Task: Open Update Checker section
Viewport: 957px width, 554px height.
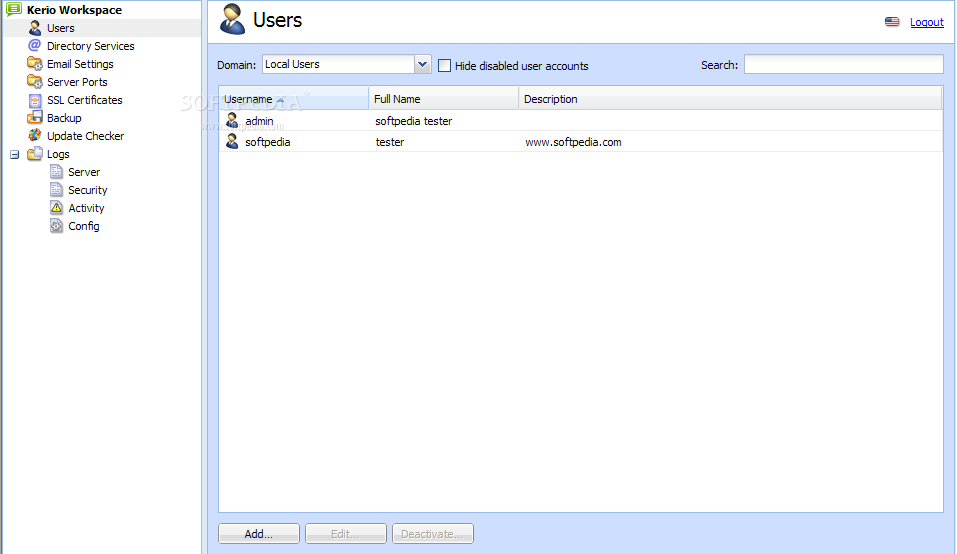Action: click(85, 135)
